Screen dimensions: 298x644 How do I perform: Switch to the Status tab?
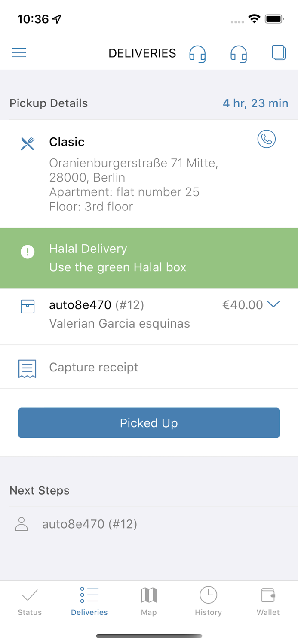pos(30,601)
